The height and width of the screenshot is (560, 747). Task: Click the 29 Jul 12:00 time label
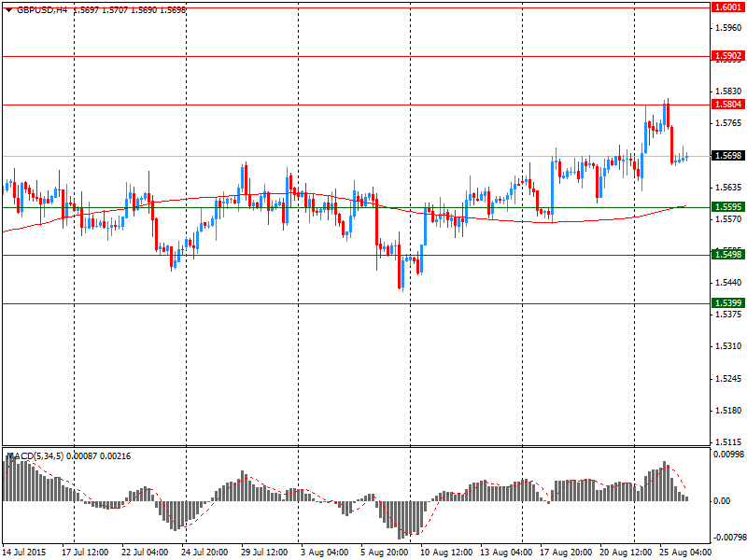[264, 553]
